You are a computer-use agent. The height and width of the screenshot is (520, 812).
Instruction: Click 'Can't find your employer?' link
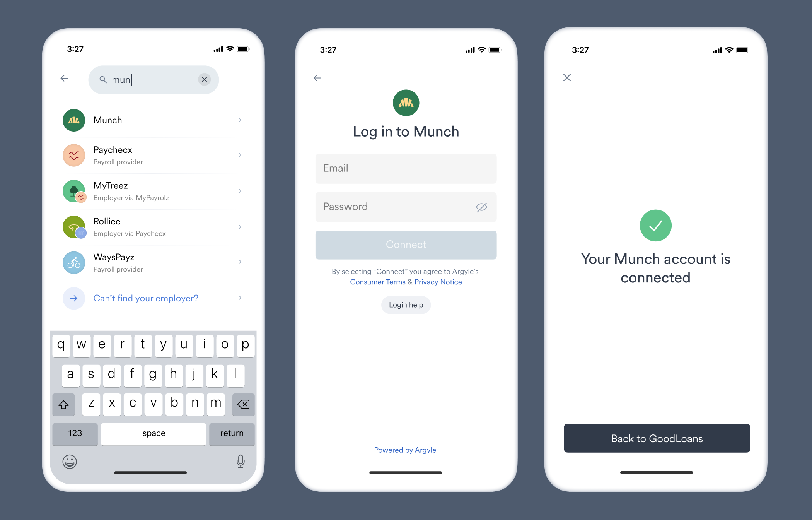pos(146,298)
